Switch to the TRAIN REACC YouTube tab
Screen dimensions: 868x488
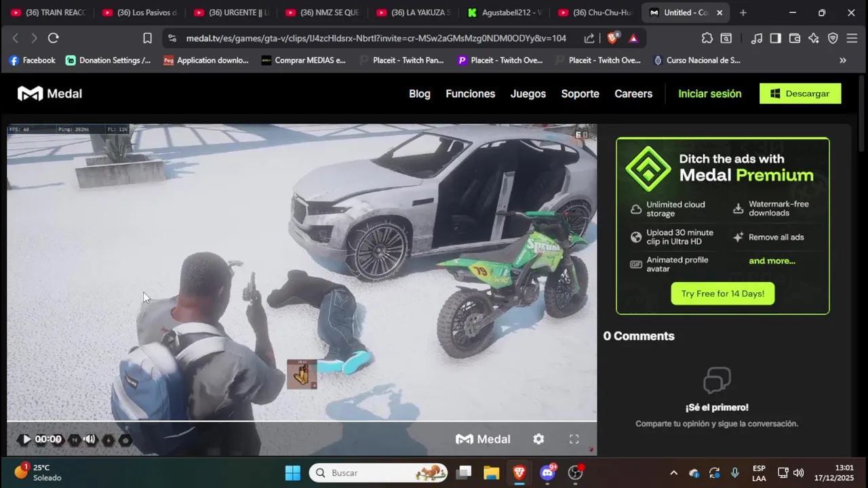[49, 12]
